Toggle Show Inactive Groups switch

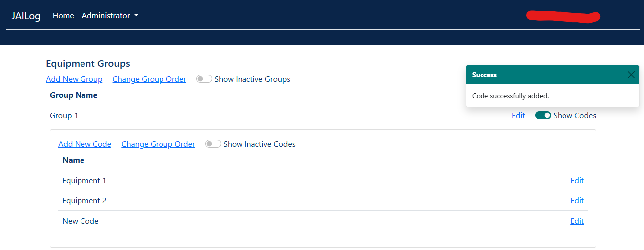(204, 79)
